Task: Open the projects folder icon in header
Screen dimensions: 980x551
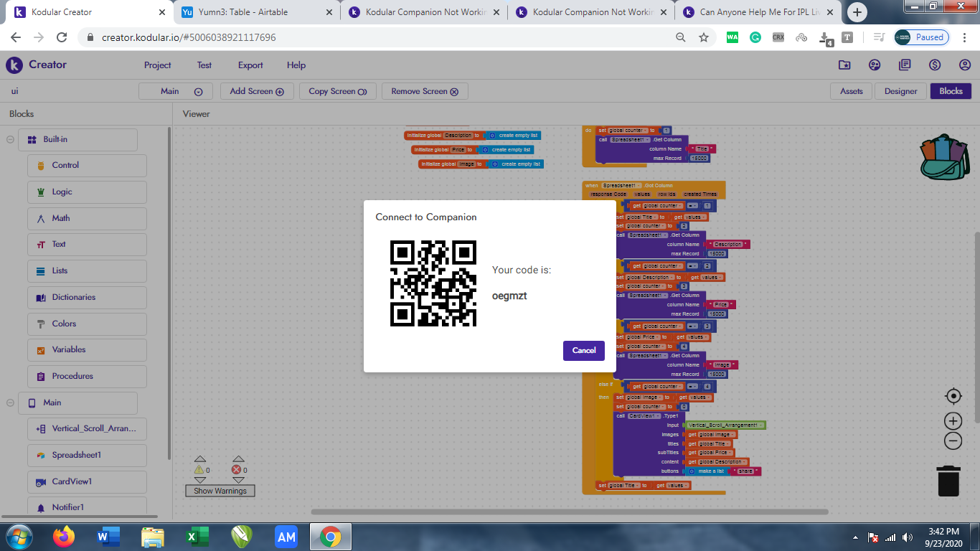Action: (844, 65)
